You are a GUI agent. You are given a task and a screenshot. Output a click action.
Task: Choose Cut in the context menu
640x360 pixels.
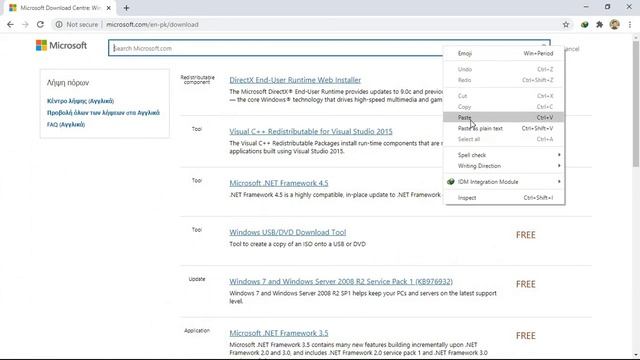tap(504, 96)
